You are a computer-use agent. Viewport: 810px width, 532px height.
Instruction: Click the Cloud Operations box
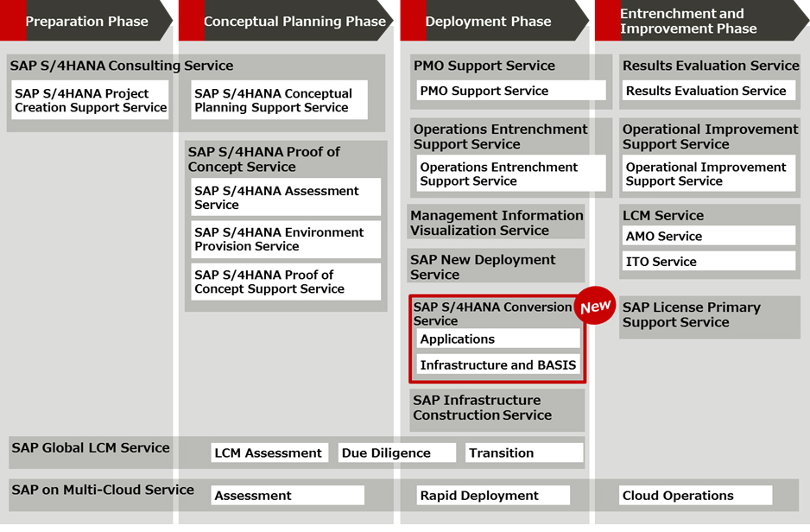click(695, 496)
